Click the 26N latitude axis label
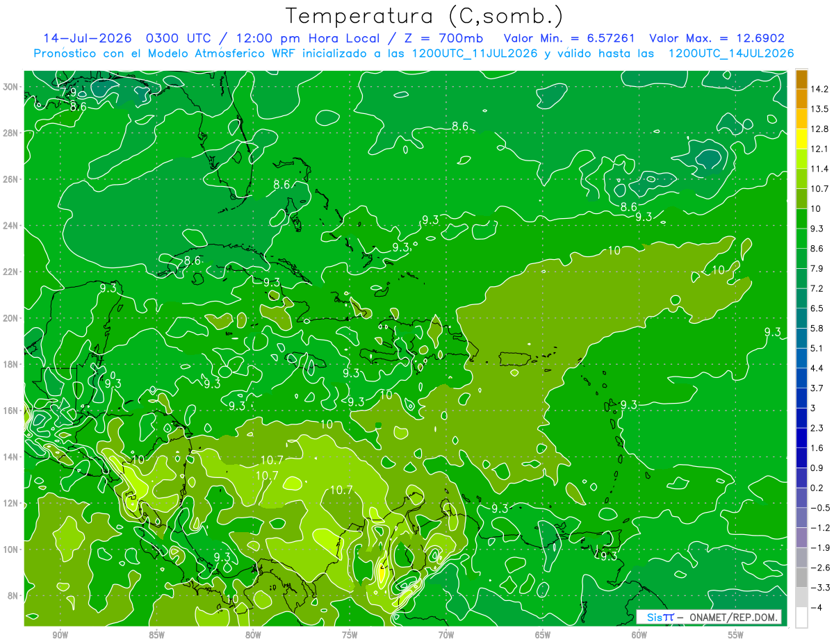 pos(12,179)
